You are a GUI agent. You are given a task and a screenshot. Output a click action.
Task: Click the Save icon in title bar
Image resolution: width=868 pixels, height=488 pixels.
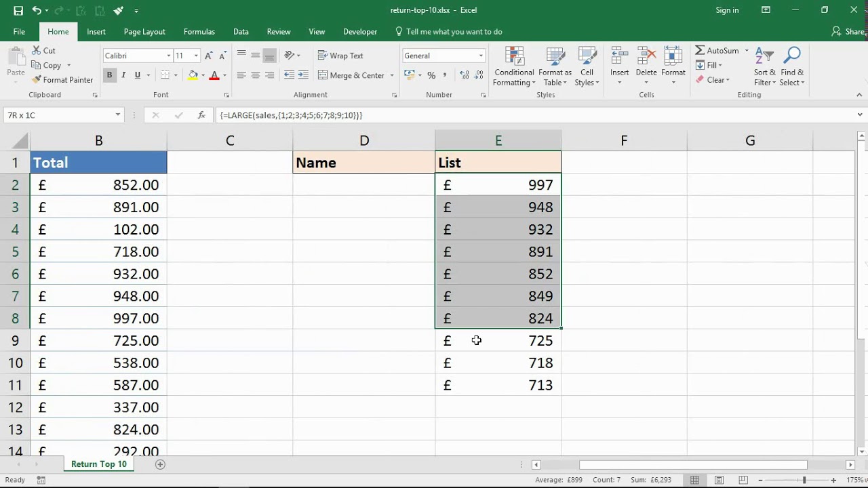click(x=18, y=10)
